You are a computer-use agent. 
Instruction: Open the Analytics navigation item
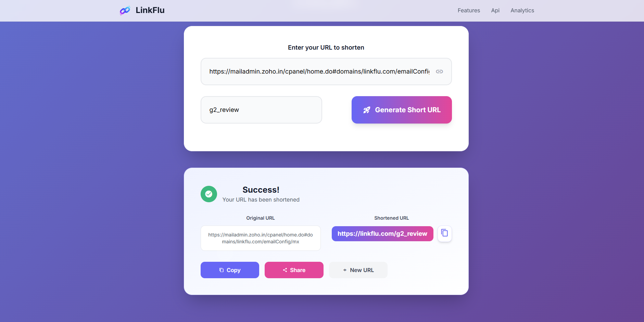click(522, 10)
